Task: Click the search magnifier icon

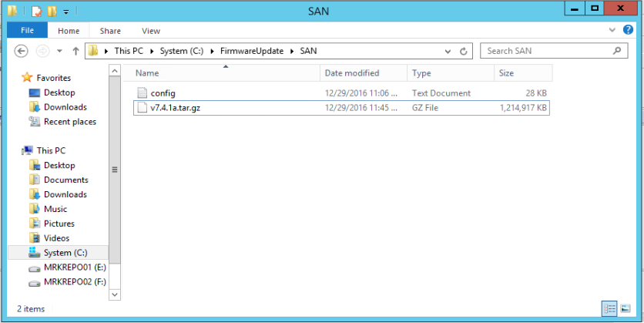Action: pos(617,51)
